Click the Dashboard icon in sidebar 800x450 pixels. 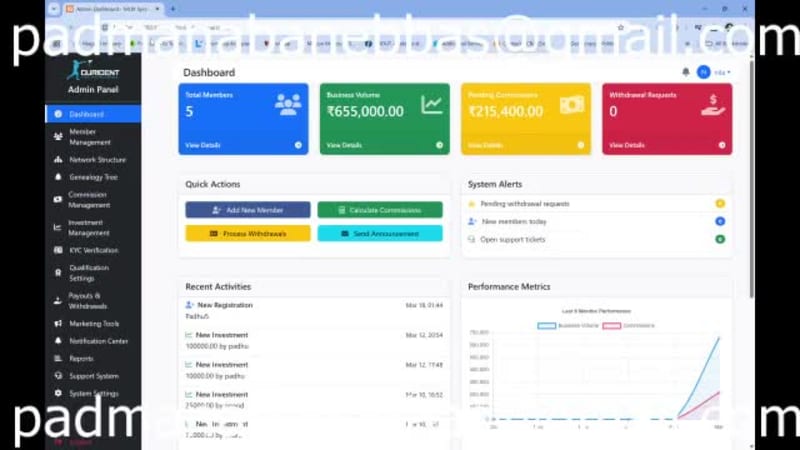click(x=58, y=114)
